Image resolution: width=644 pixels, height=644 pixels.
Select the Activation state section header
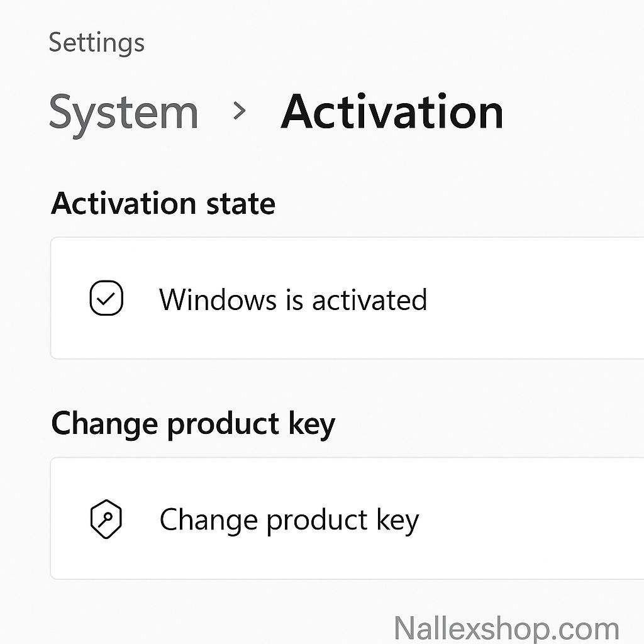coord(164,203)
